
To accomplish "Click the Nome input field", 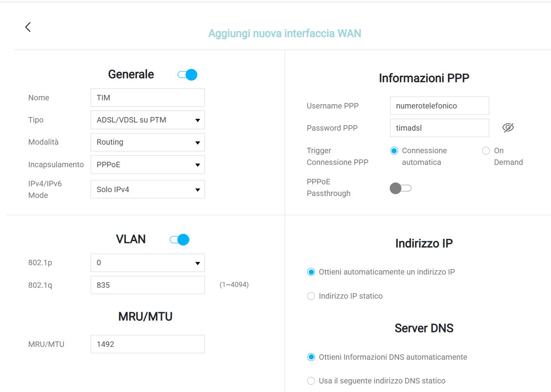I will point(148,98).
